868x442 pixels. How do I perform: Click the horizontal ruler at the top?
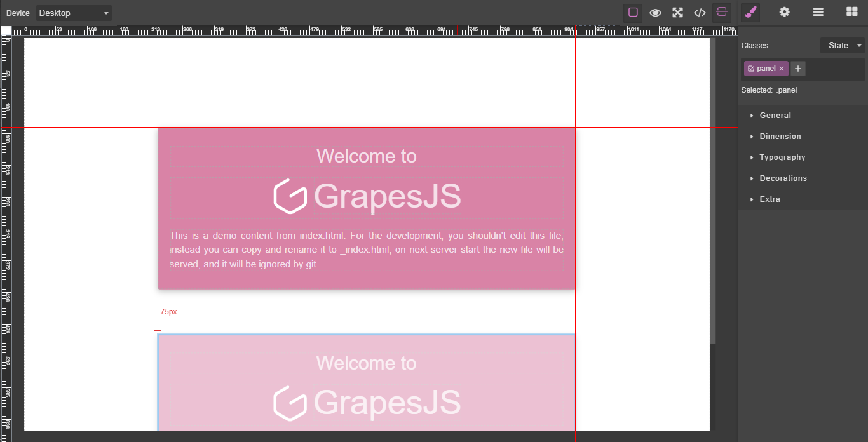click(375, 30)
